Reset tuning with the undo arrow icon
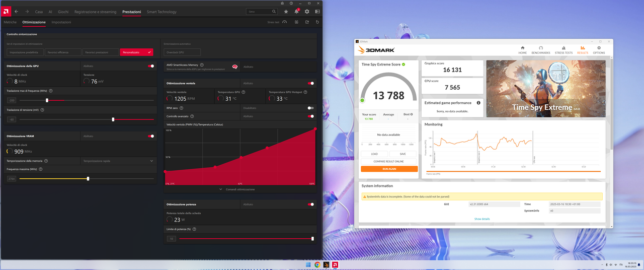This screenshot has width=644, height=270. tap(317, 22)
